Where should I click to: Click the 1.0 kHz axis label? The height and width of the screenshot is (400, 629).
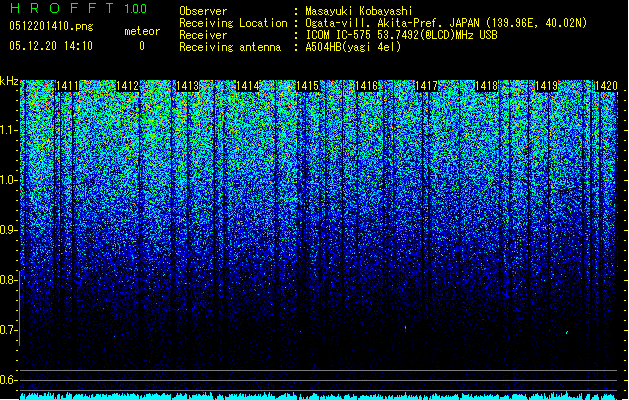point(8,180)
